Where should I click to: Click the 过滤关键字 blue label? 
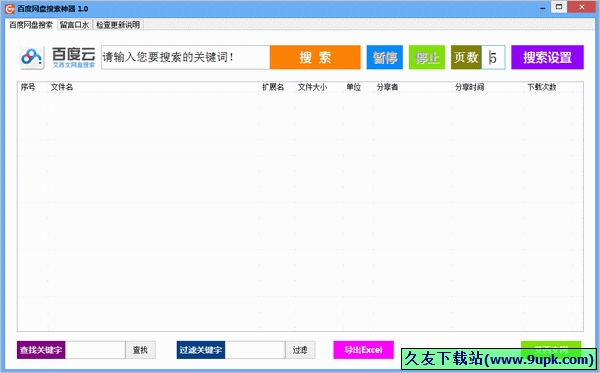pos(201,350)
